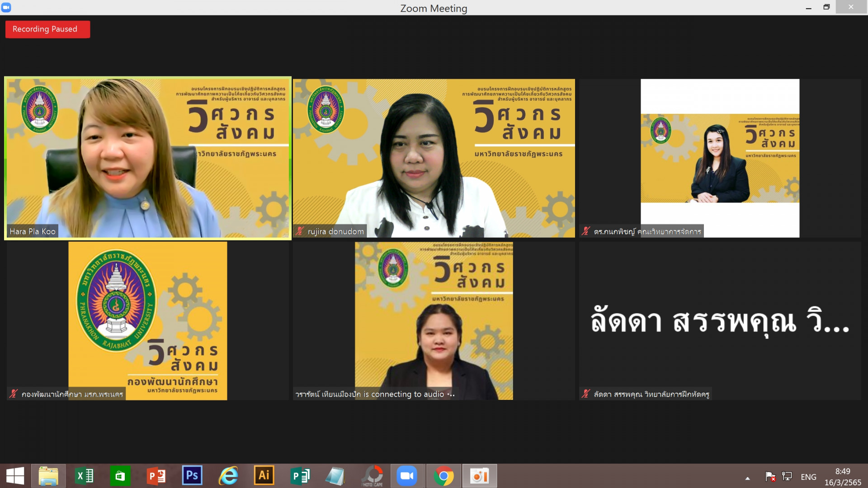Select Hara Pla Koo's video tile
The width and height of the screenshot is (868, 488).
click(x=148, y=158)
